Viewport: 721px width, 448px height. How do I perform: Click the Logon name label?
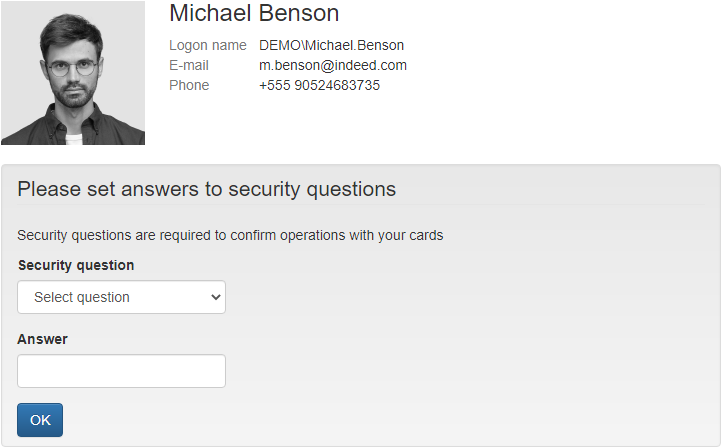pyautogui.click(x=207, y=45)
